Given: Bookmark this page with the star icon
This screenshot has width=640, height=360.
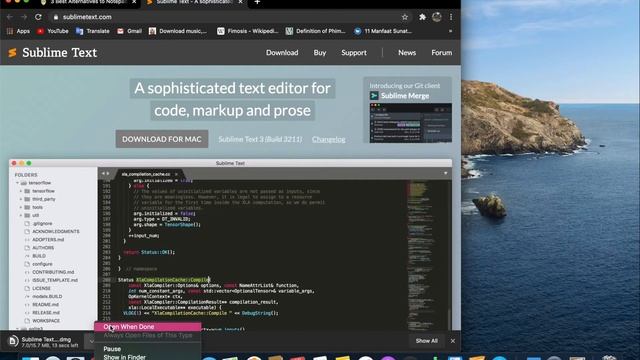Looking at the screenshot, I should coord(404,17).
